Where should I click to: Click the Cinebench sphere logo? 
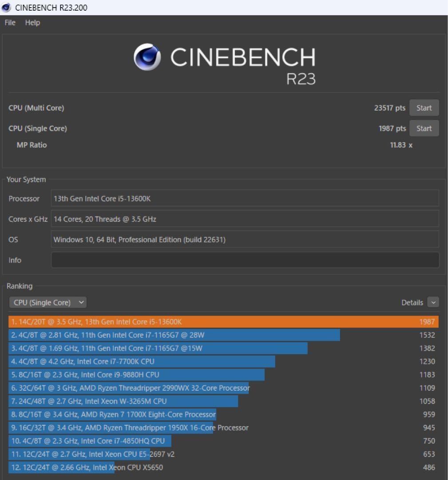(147, 57)
